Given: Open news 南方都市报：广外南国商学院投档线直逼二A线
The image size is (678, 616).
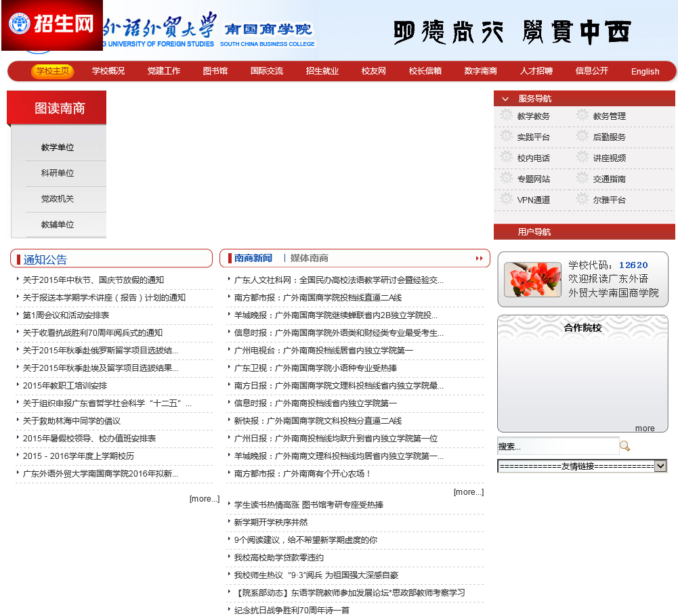Looking at the screenshot, I should pos(318,297).
